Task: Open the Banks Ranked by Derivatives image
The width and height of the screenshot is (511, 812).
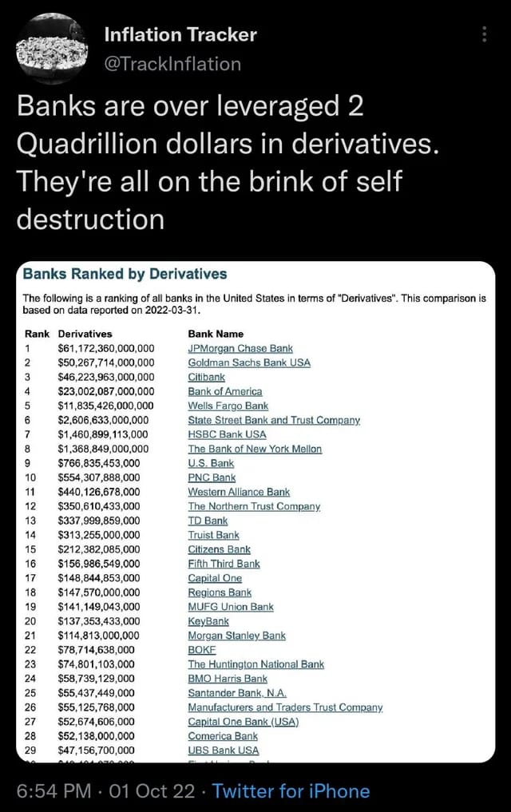Action: pyautogui.click(x=255, y=512)
